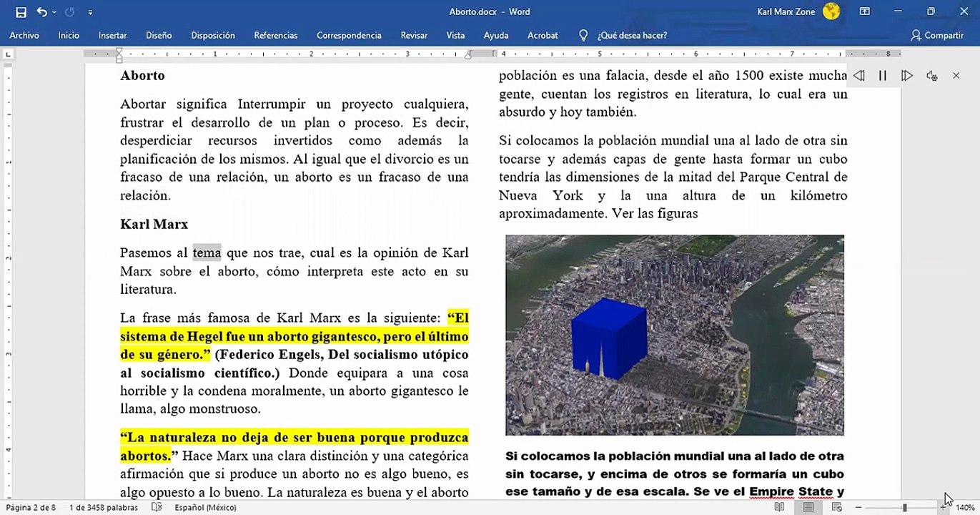Jump to previous paragraph in Read Aloud

[858, 75]
